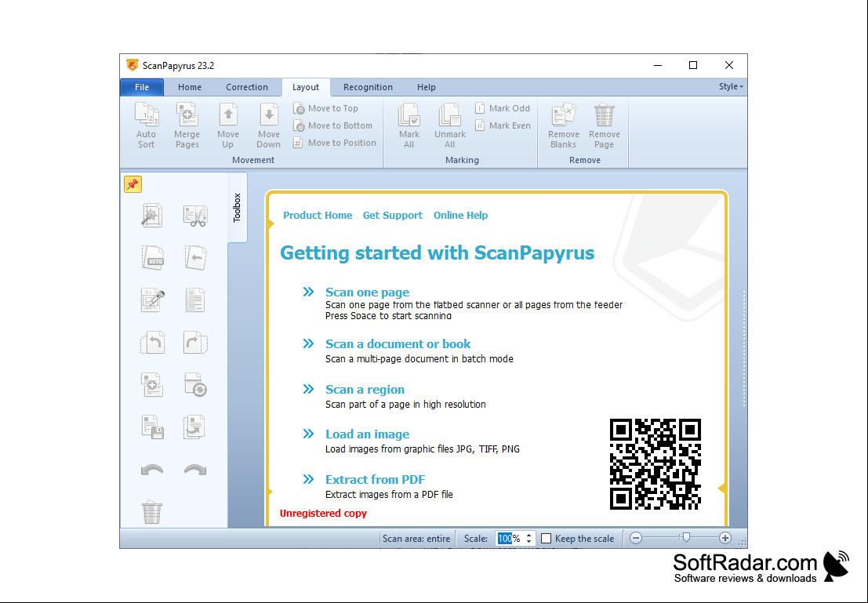Click the Auto Sort ribbon button
This screenshot has width=868, height=603.
146,125
